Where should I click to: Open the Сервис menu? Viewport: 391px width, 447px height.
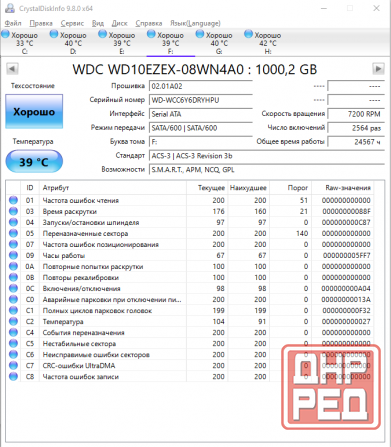point(72,23)
